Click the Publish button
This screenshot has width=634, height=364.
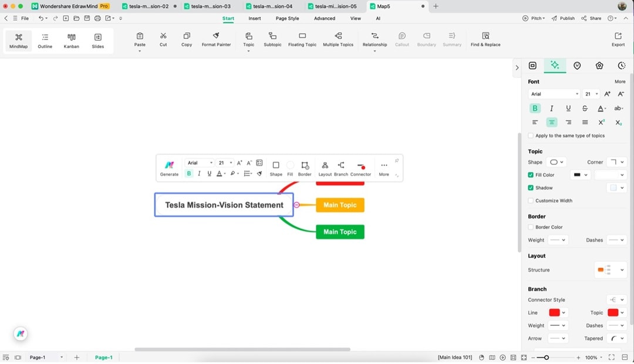click(563, 18)
